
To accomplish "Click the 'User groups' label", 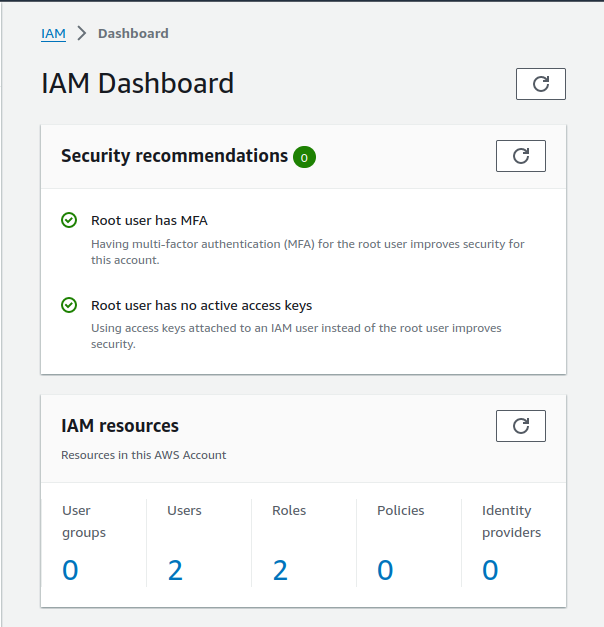I will tap(84, 521).
